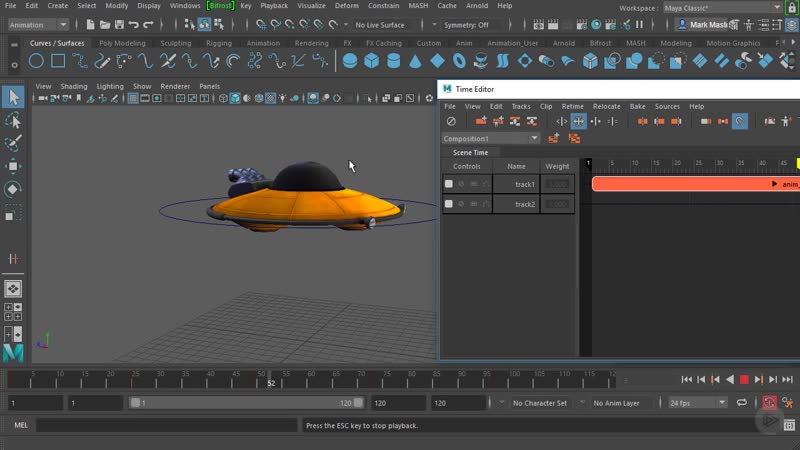This screenshot has height=450, width=800.
Task: Click Add animation to Time Editor icon
Action: (x=481, y=121)
